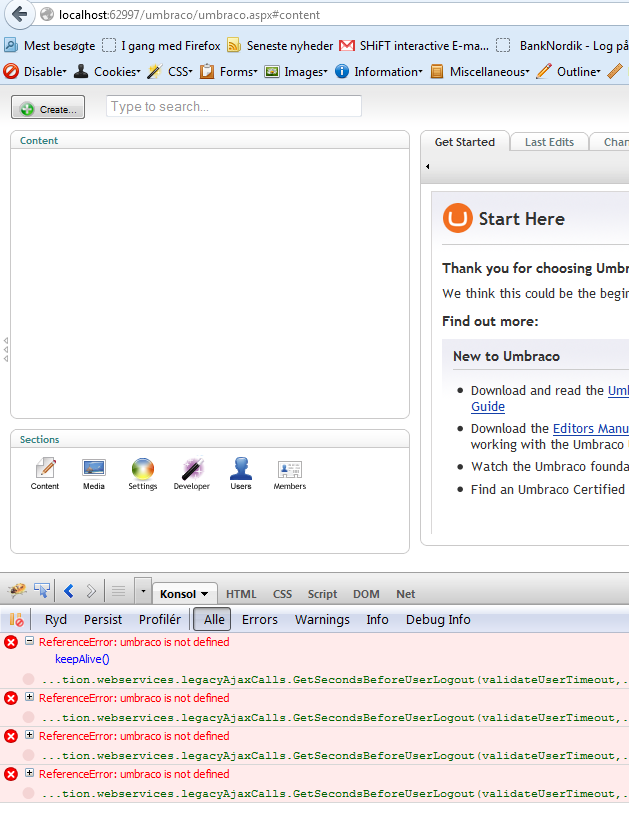Click keepAlive() stack trace link
The image size is (629, 816).
82,659
